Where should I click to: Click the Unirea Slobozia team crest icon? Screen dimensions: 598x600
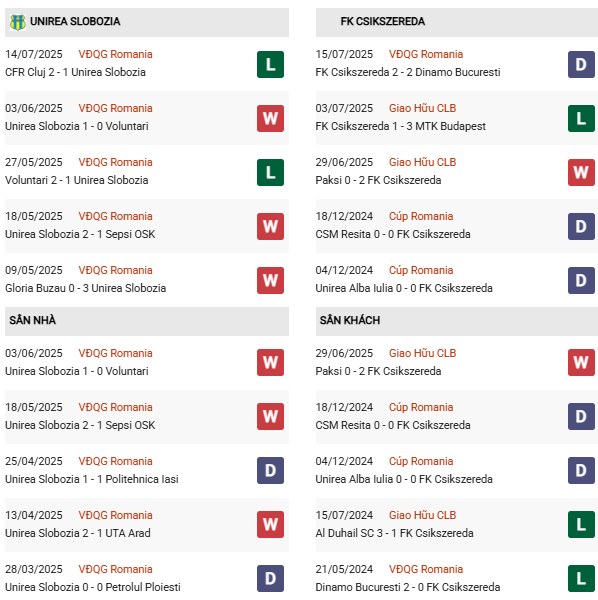18,22
